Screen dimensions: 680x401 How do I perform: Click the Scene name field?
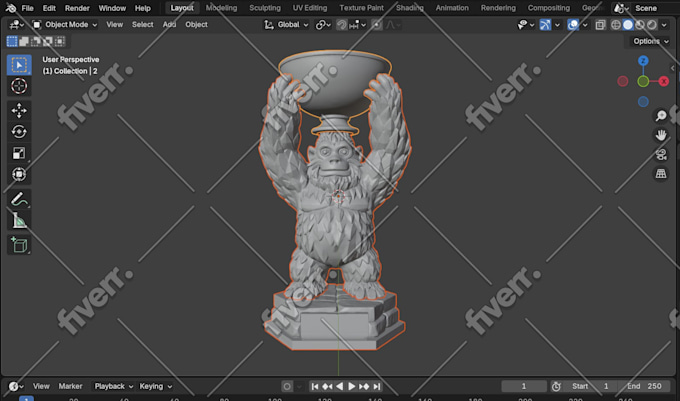tap(646, 8)
